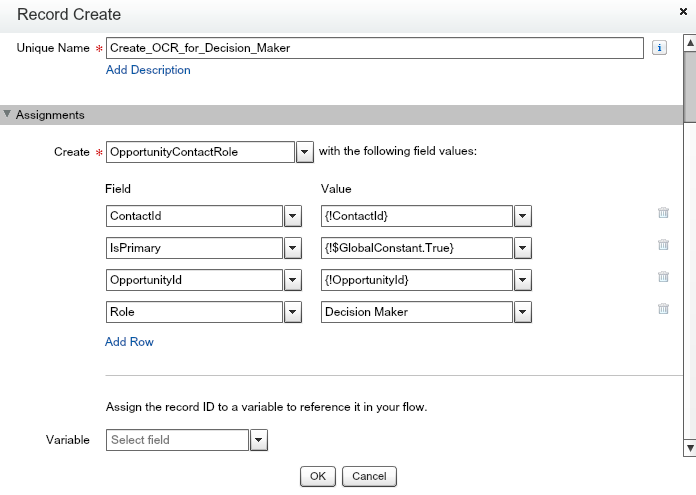
Task: Click the Add Row link
Action: (x=129, y=342)
